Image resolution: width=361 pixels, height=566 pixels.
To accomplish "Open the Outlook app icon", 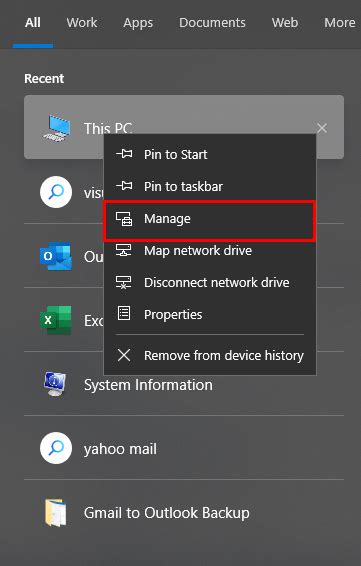I will click(56, 256).
